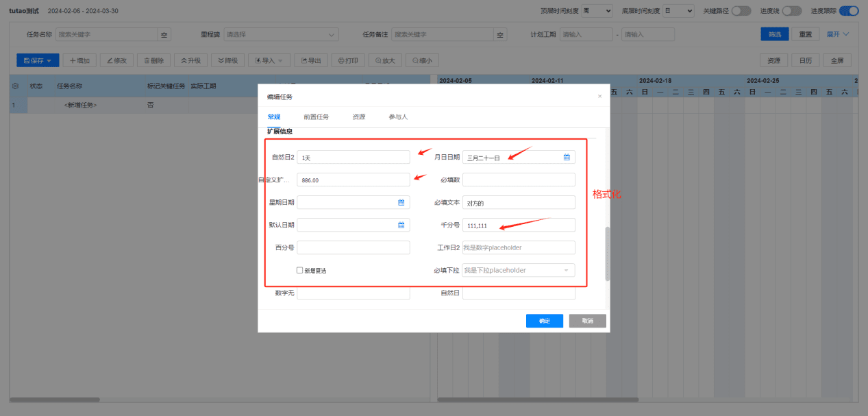Click the 修改 toolbar button
Screen dimensions: 868x416
116,60
